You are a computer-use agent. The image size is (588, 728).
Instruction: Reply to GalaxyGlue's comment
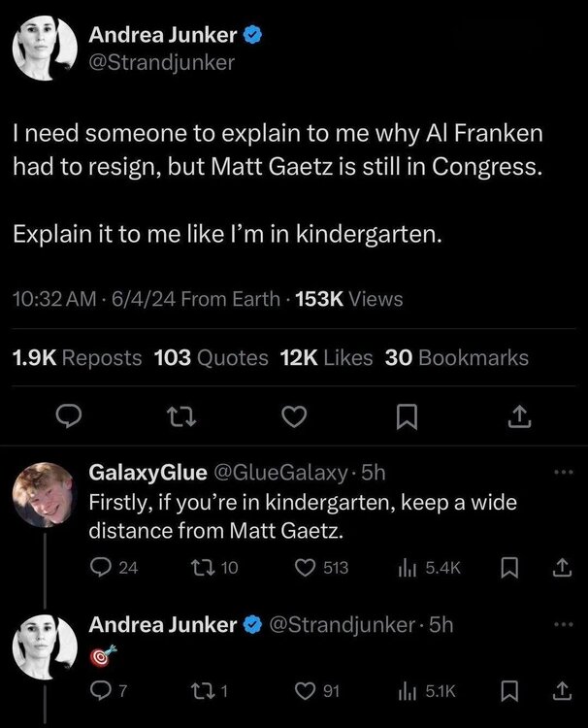101,567
